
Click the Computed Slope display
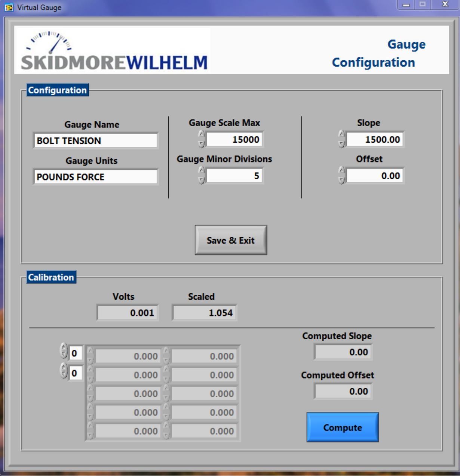click(342, 352)
